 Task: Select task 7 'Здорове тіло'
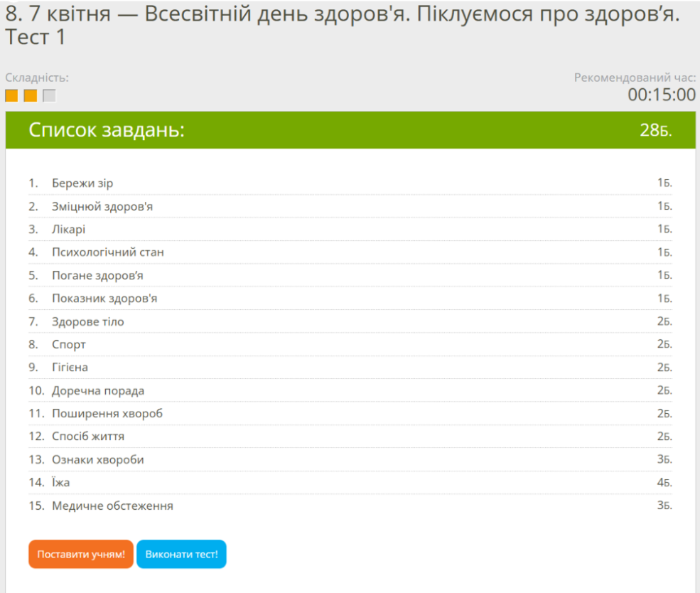87,321
